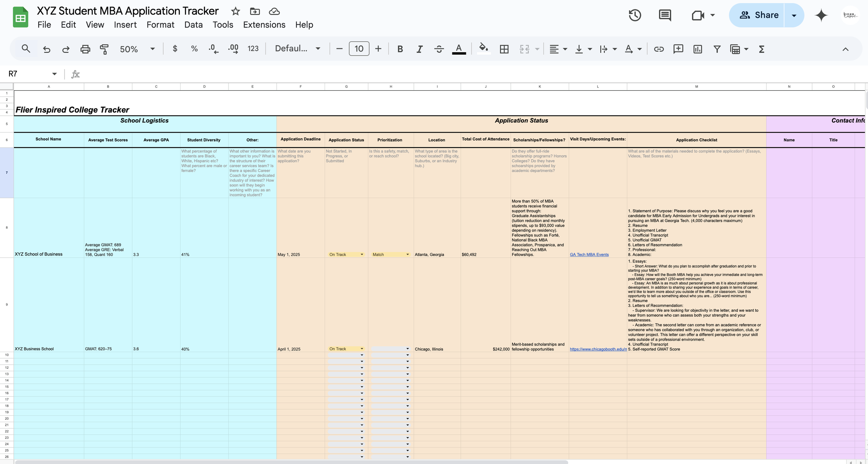Undo the last action
The image size is (868, 464).
pos(47,49)
